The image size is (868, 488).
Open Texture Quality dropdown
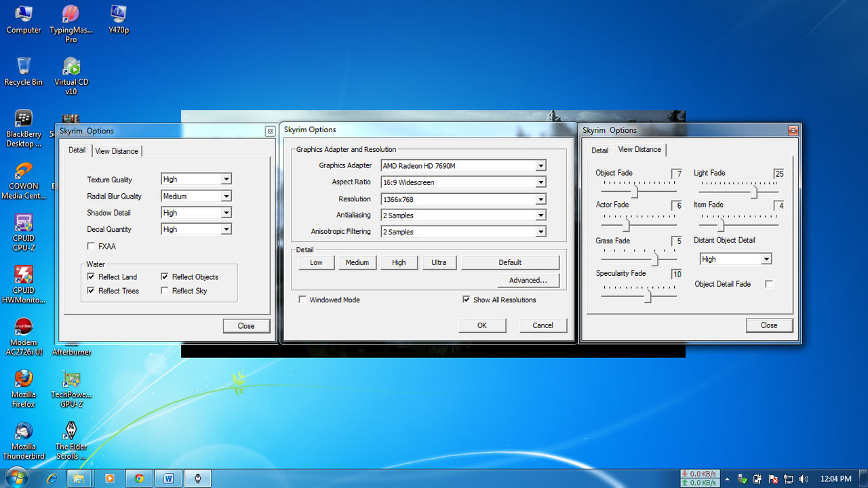point(197,180)
